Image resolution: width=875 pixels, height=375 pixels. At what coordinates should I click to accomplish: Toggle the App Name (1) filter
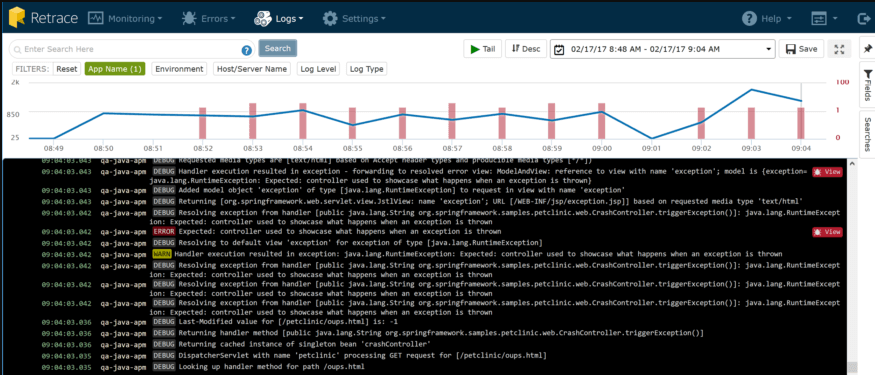115,69
